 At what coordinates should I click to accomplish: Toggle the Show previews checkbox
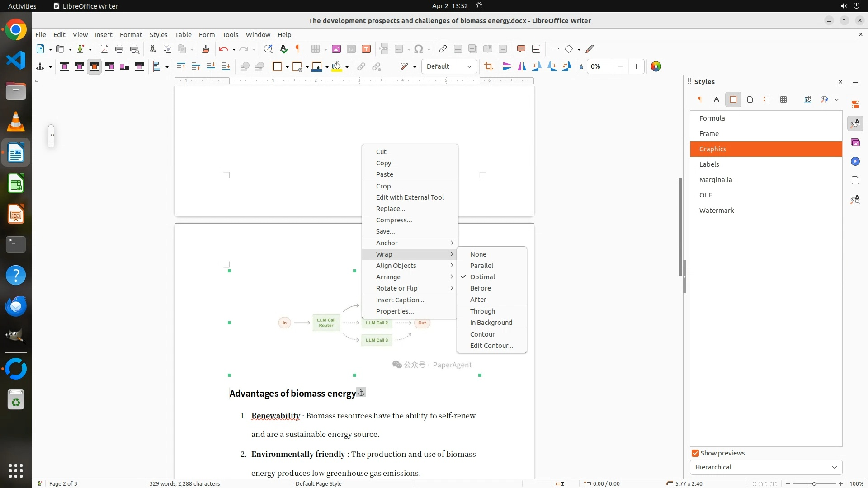coord(695,453)
